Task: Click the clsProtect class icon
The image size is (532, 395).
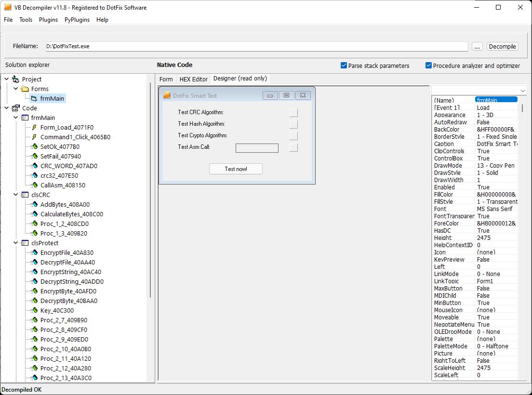Action: click(25, 243)
